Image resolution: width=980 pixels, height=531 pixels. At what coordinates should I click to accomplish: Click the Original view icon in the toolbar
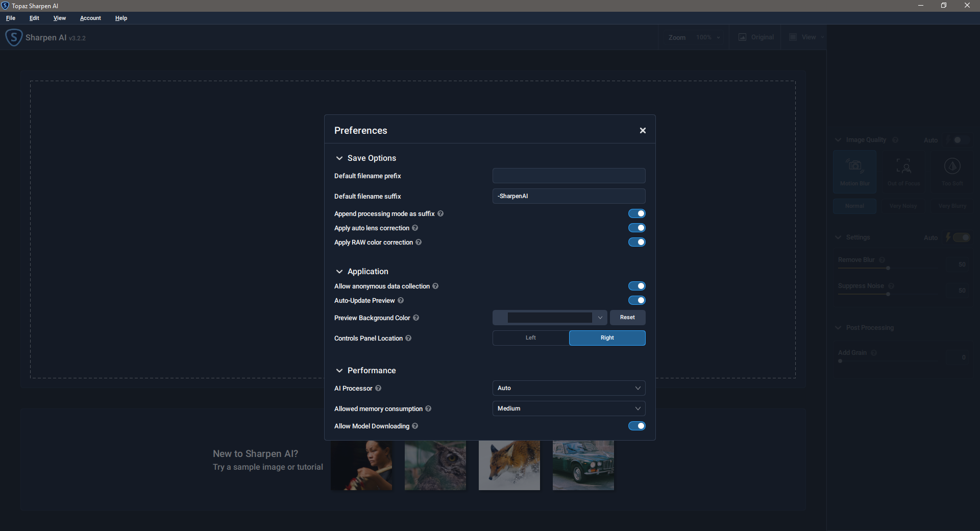pyautogui.click(x=742, y=37)
